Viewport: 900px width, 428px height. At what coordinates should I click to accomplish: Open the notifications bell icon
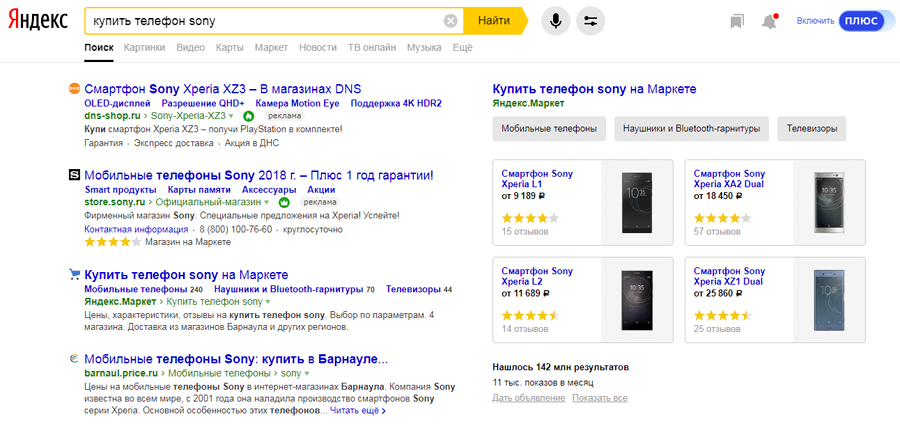tap(769, 21)
